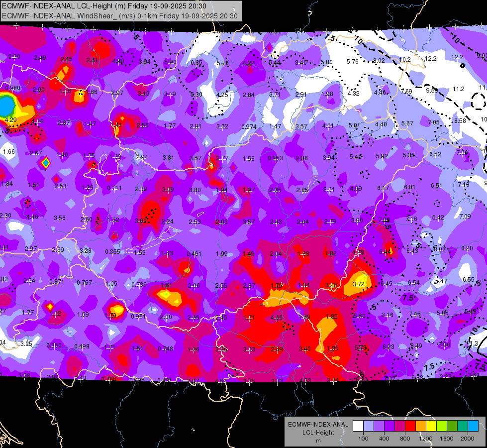The width and height of the screenshot is (487, 448).
Task: Click the red legend swatch
Action: pyautogui.click(x=410, y=426)
